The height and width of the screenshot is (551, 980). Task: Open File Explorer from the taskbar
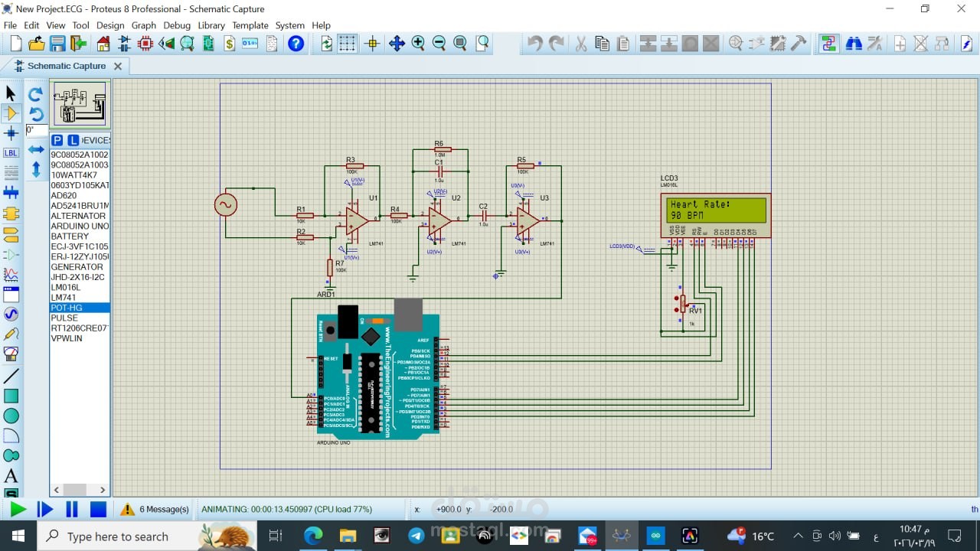tap(348, 536)
